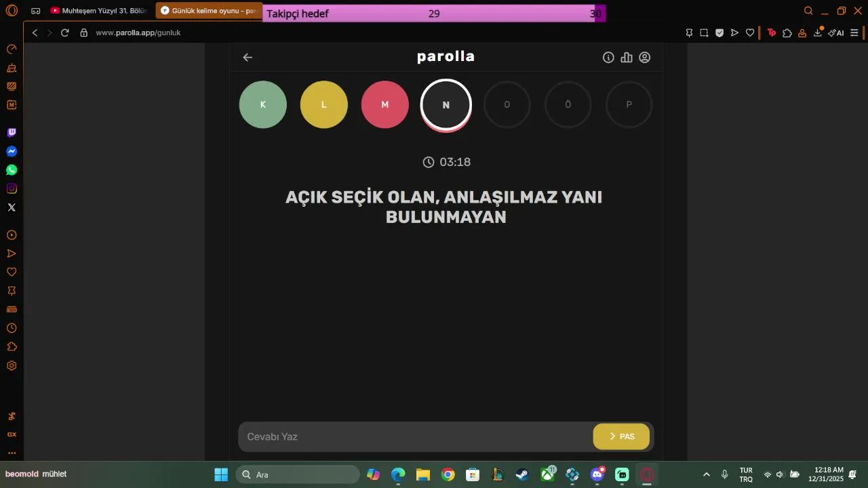Open sidebar Bookmarks heart icon
This screenshot has height=488, width=868.
12,272
